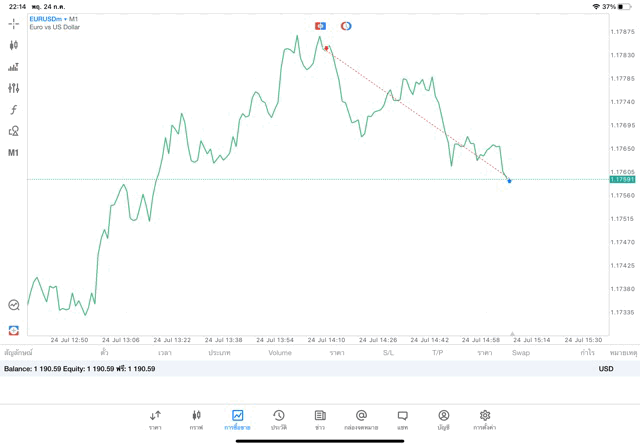Click the bar chart icon in left sidebar
The height and width of the screenshot is (447, 640).
coord(14,67)
